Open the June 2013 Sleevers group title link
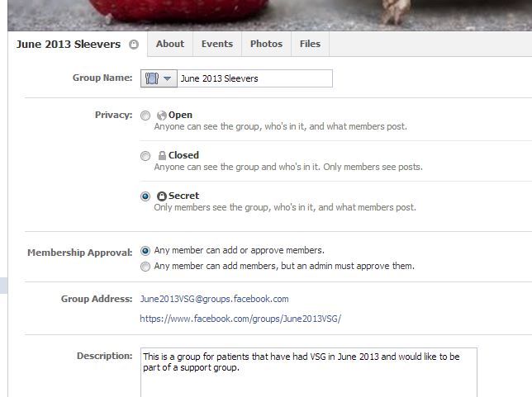Viewport: 532px width, 397px height. pyautogui.click(x=69, y=44)
